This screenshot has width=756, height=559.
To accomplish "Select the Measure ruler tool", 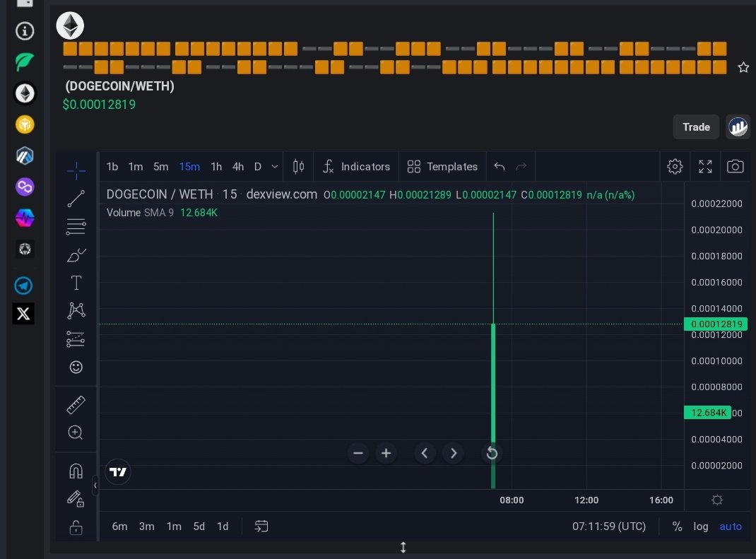I will (x=76, y=404).
